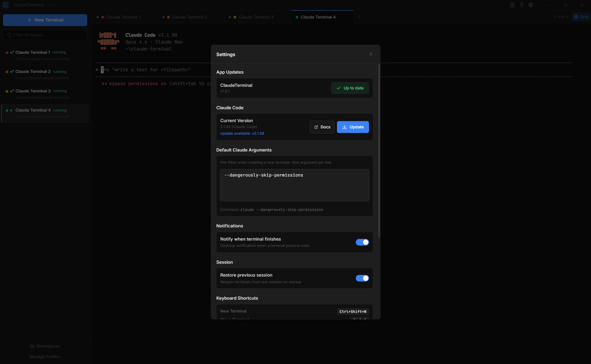Open the Claude Terminal 3 tab
This screenshot has width=591, height=364.
coord(256,17)
